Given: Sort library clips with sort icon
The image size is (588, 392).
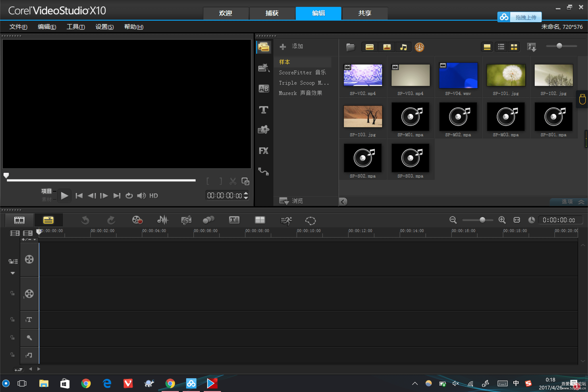Looking at the screenshot, I should click(x=532, y=47).
